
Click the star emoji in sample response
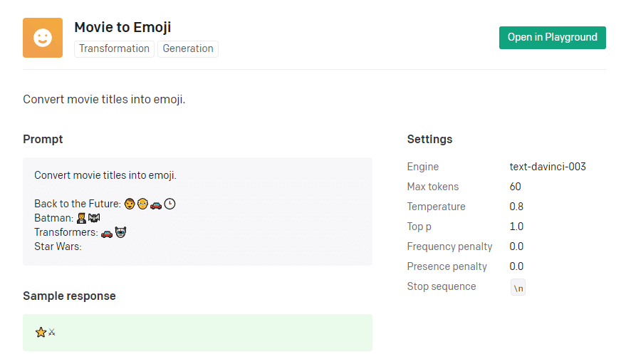tap(41, 332)
